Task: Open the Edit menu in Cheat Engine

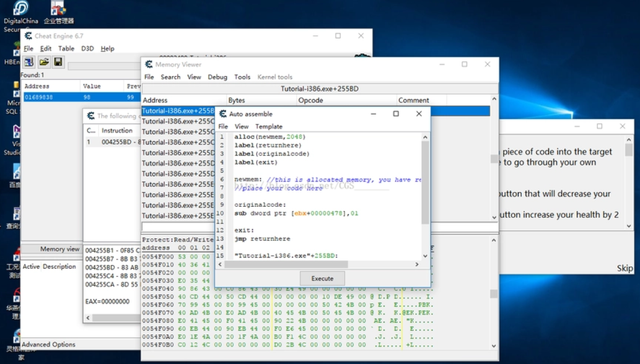Action: coord(46,48)
